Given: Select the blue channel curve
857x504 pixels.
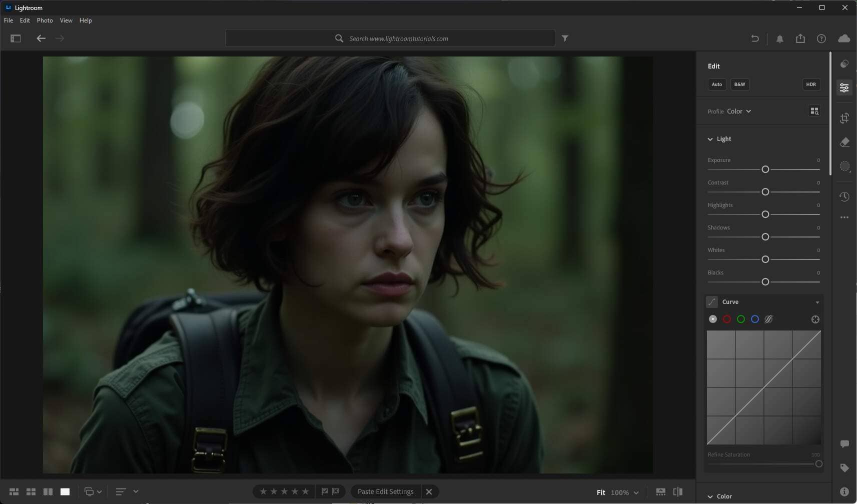Looking at the screenshot, I should (x=755, y=319).
